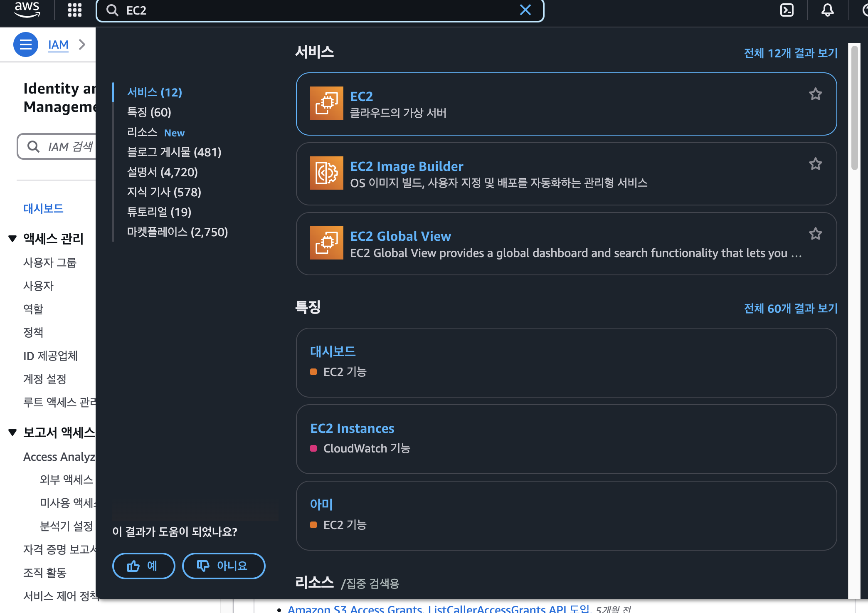Star the EC2 Image Builder service
The image size is (868, 613).
point(815,164)
